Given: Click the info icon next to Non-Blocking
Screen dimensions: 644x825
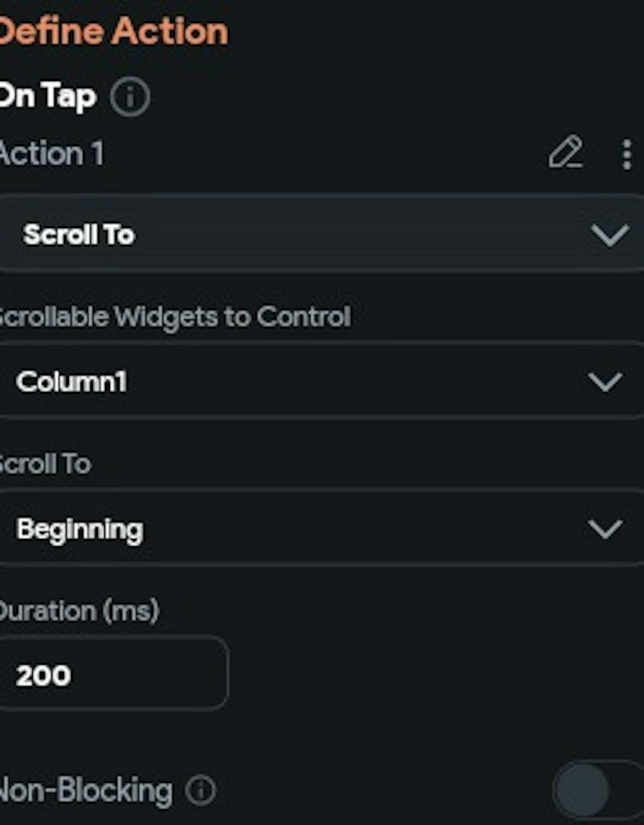Looking at the screenshot, I should (200, 790).
